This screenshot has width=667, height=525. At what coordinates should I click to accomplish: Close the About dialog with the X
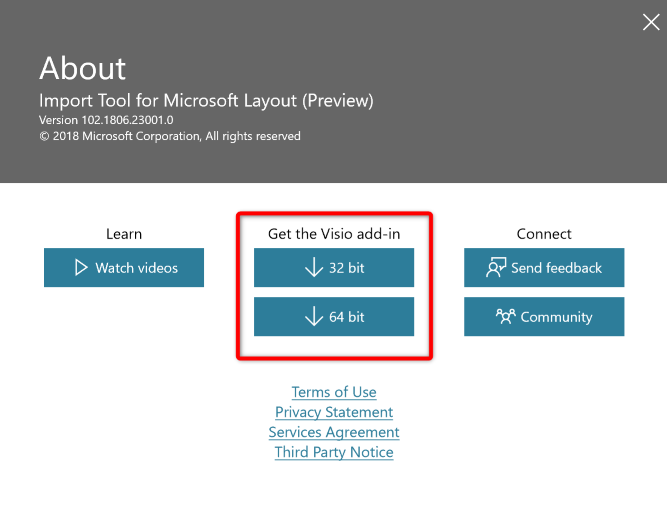650,21
